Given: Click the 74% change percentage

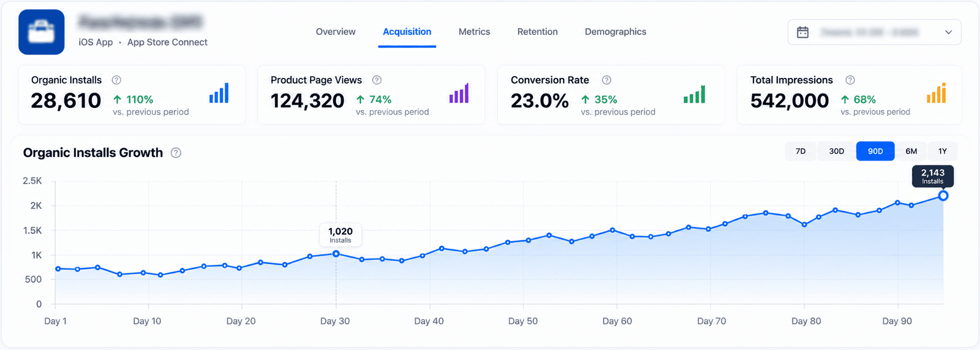Looking at the screenshot, I should coord(380,99).
